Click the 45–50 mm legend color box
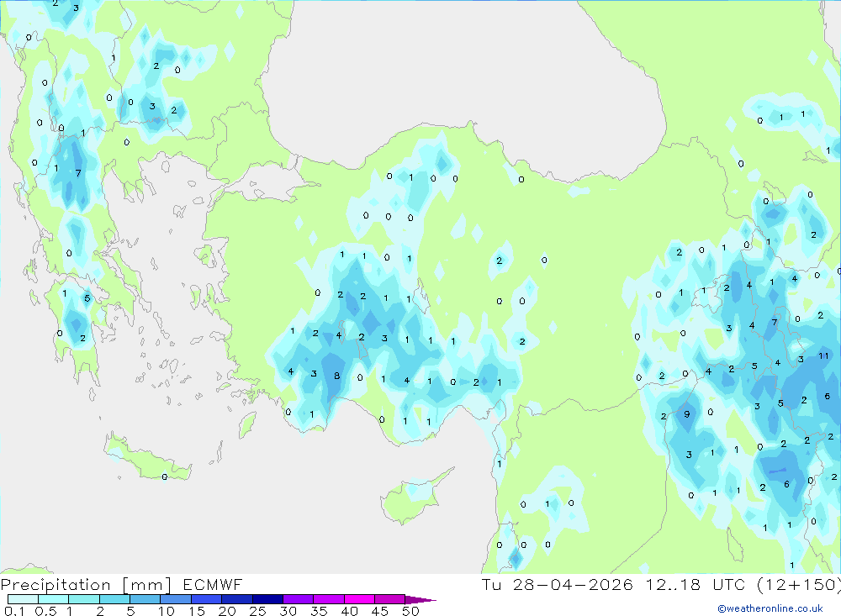 tap(390, 599)
